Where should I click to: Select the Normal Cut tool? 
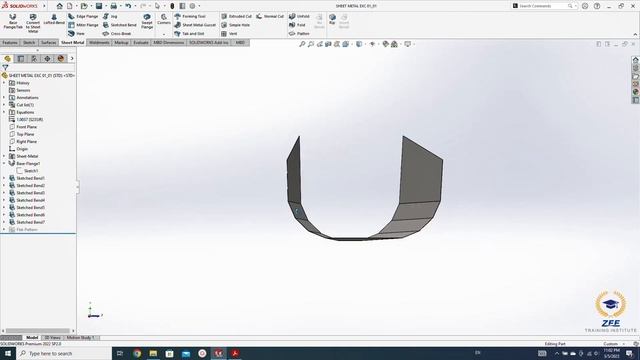pos(270,16)
